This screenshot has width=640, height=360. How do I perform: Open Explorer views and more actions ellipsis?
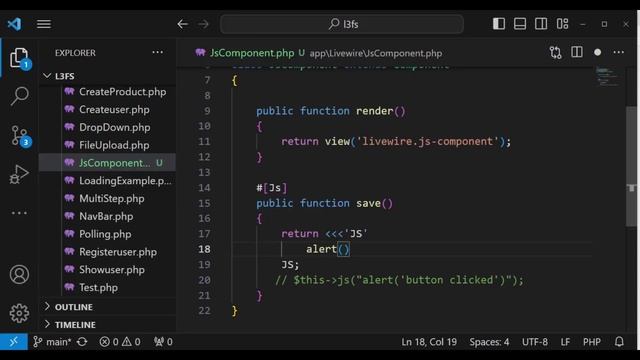tap(158, 52)
